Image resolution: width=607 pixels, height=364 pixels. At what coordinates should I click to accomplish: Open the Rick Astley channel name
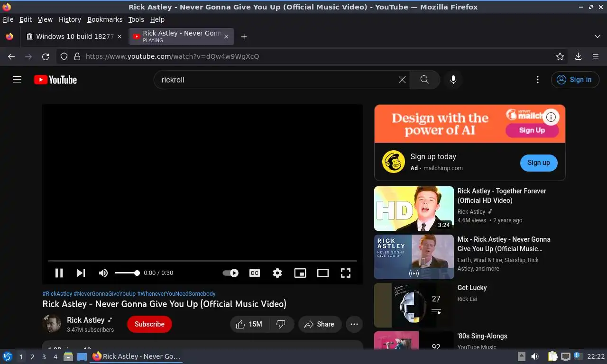coord(85,320)
